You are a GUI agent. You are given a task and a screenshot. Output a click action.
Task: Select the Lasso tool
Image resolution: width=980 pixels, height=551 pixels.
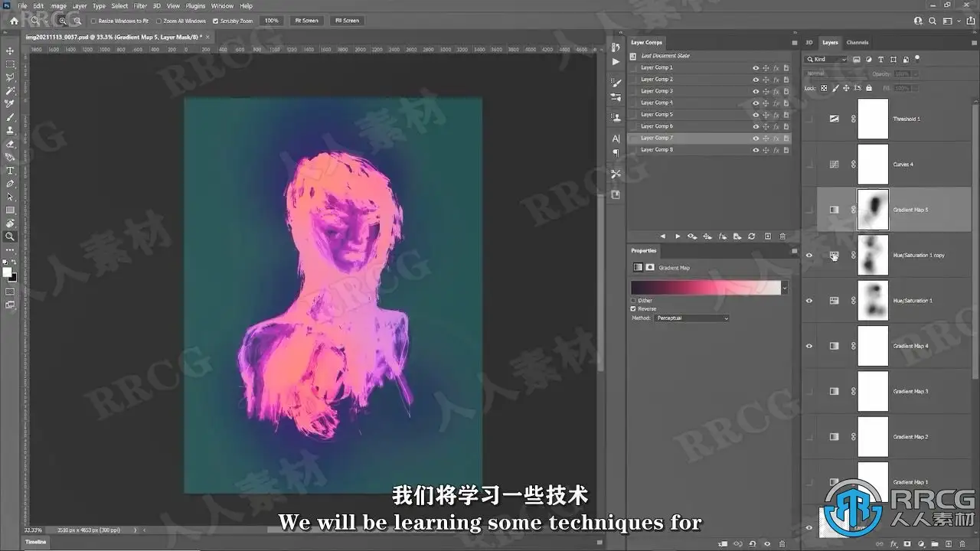click(10, 77)
